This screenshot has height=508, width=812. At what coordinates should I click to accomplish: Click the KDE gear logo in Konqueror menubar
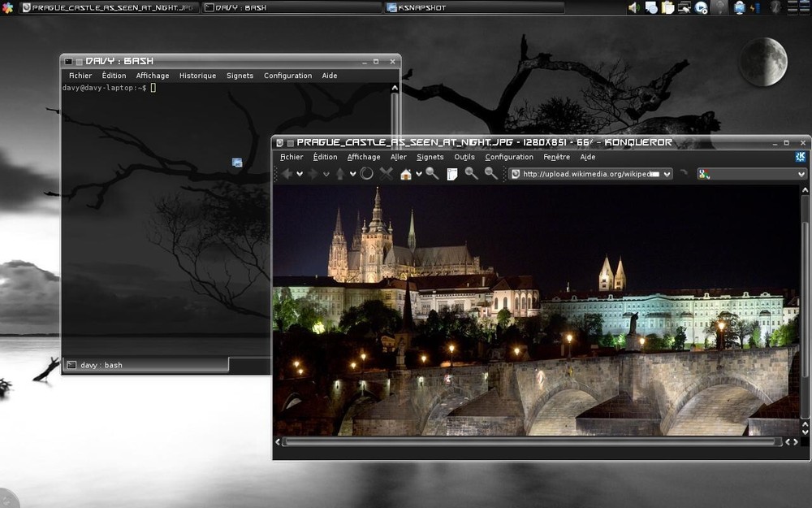[x=800, y=157]
